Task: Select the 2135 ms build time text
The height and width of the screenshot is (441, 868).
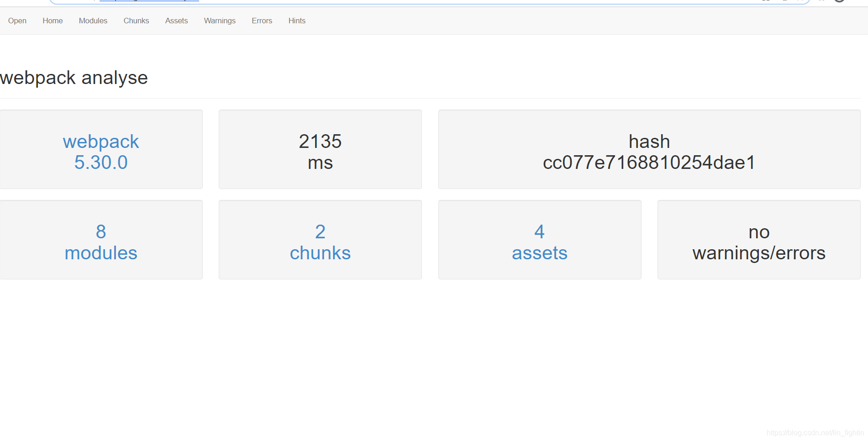Action: pyautogui.click(x=320, y=152)
